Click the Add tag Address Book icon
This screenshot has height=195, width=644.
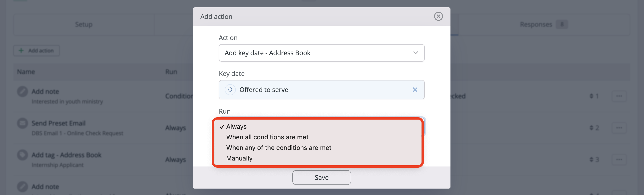tap(22, 155)
